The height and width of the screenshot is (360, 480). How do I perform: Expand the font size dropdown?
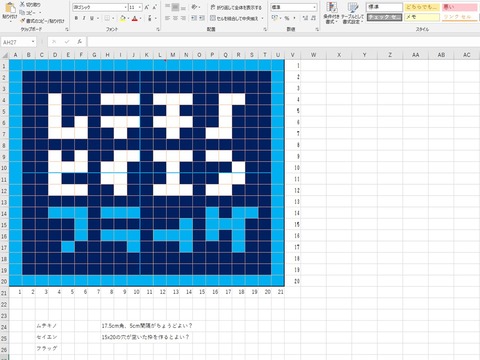click(140, 7)
